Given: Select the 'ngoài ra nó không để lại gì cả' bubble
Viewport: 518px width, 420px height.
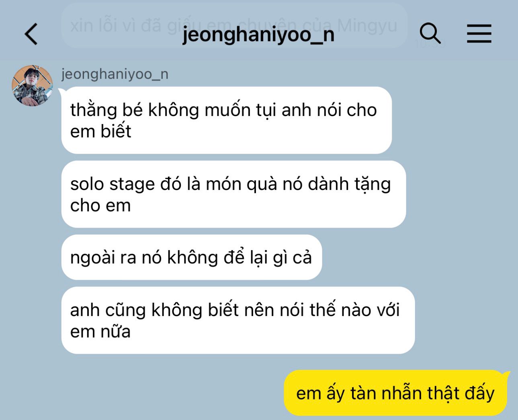Looking at the screenshot, I should (192, 257).
